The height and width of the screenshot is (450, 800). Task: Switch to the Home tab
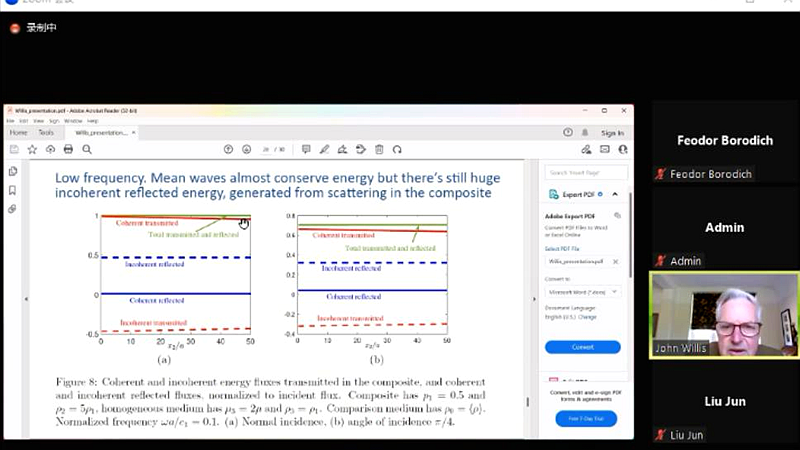click(x=19, y=132)
